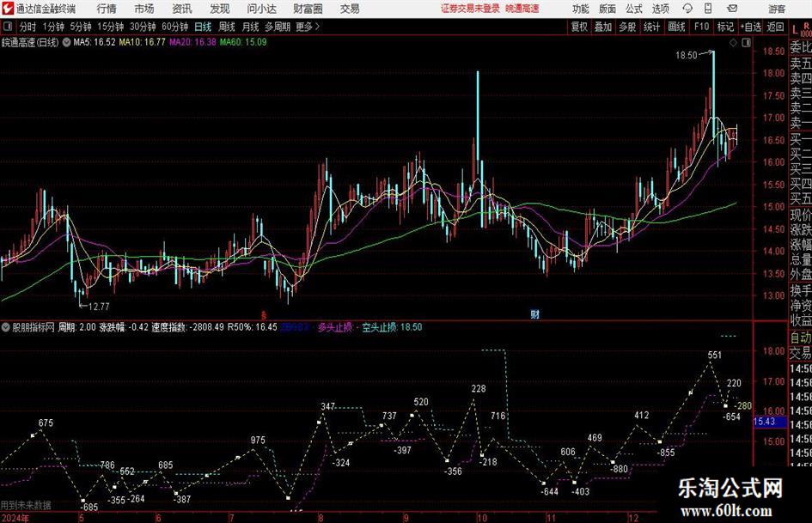Image resolution: width=812 pixels, height=523 pixels.
Task: Toggle the left sidebar panel icon
Action: tap(8, 27)
